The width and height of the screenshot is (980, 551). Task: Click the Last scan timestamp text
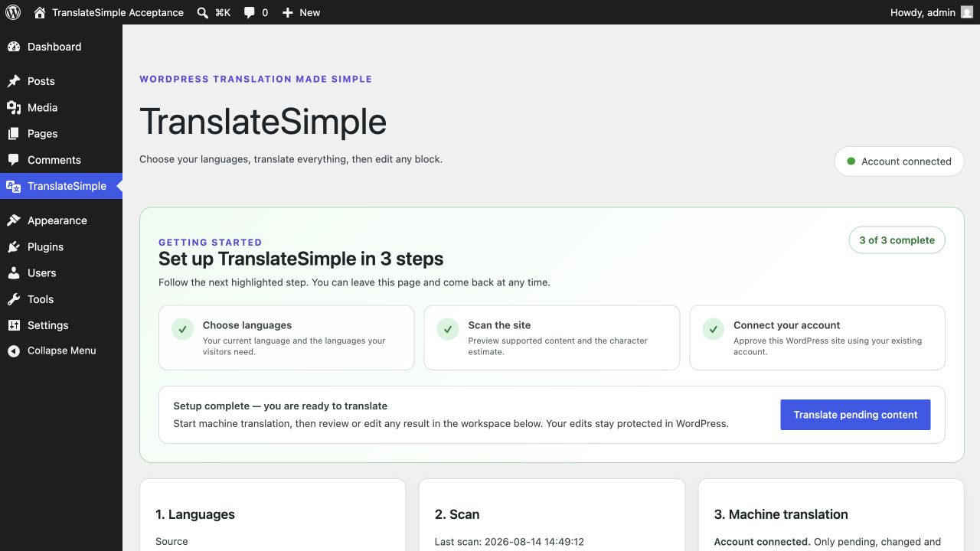pos(509,542)
